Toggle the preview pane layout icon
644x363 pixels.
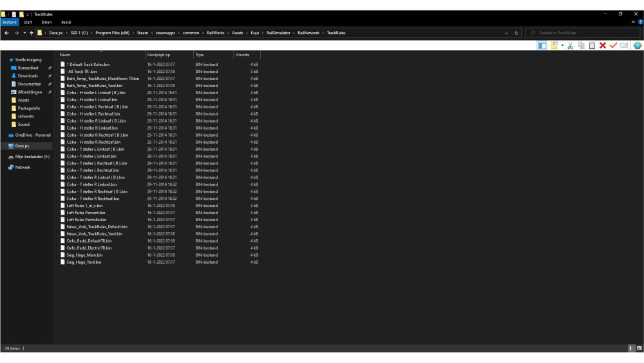click(542, 45)
